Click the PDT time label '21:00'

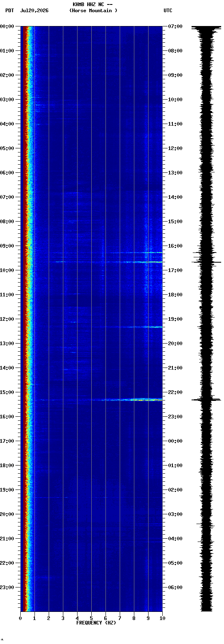pyautogui.click(x=7, y=539)
